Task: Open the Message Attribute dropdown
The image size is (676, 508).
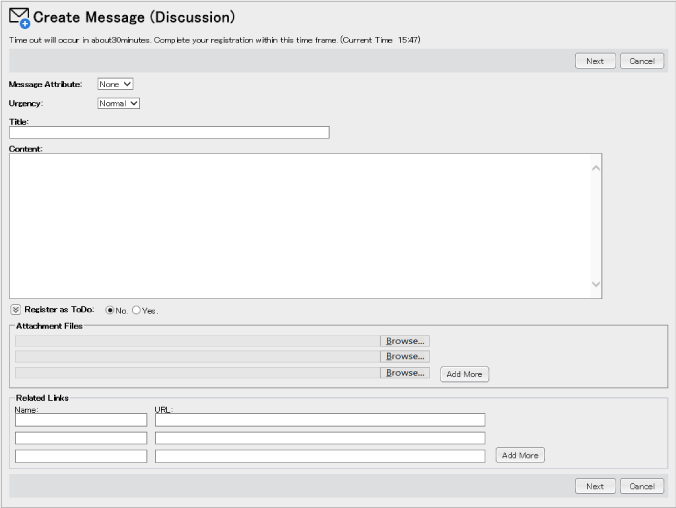Action: [x=115, y=84]
